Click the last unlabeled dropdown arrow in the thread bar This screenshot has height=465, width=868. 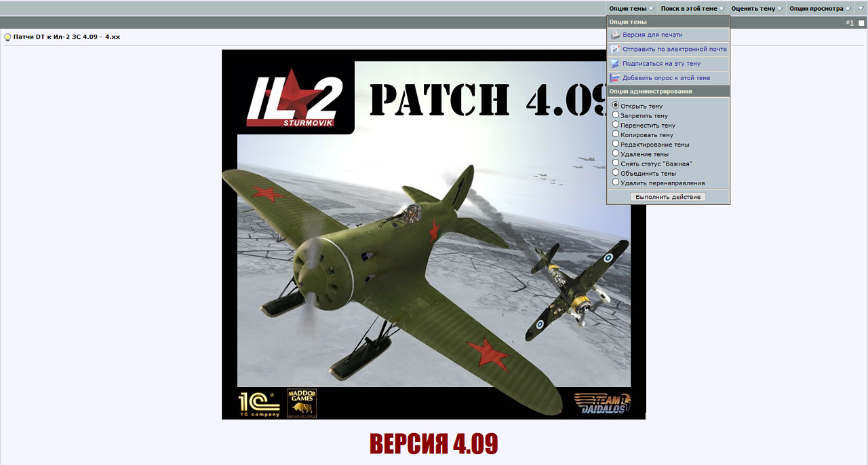(860, 9)
